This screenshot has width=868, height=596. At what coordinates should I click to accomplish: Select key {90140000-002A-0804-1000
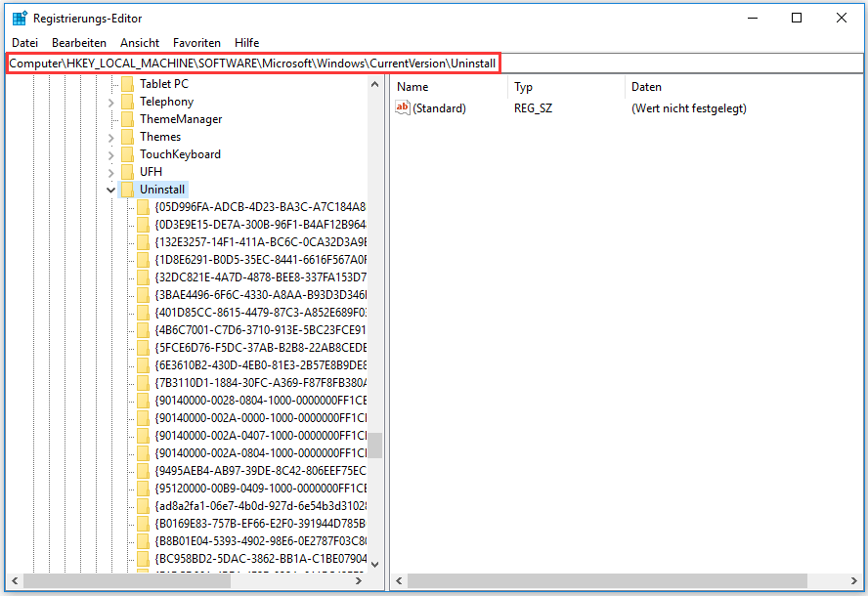coord(260,453)
